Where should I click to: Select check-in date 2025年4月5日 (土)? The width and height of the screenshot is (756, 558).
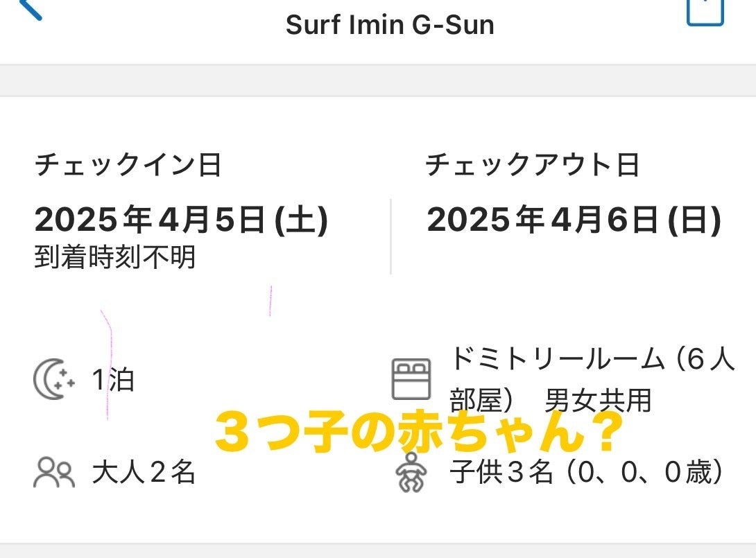181,220
